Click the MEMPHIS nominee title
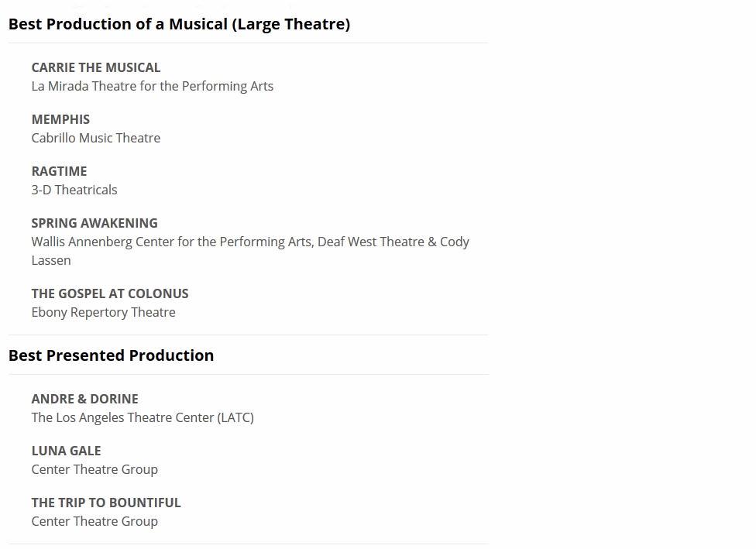Screen dimensions: 756x549 tap(60, 119)
